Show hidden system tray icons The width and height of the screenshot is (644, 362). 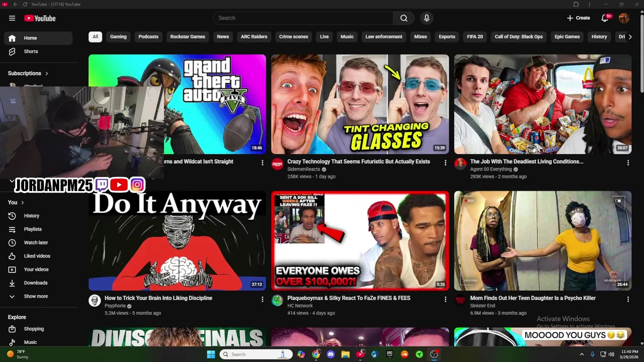pos(582,354)
